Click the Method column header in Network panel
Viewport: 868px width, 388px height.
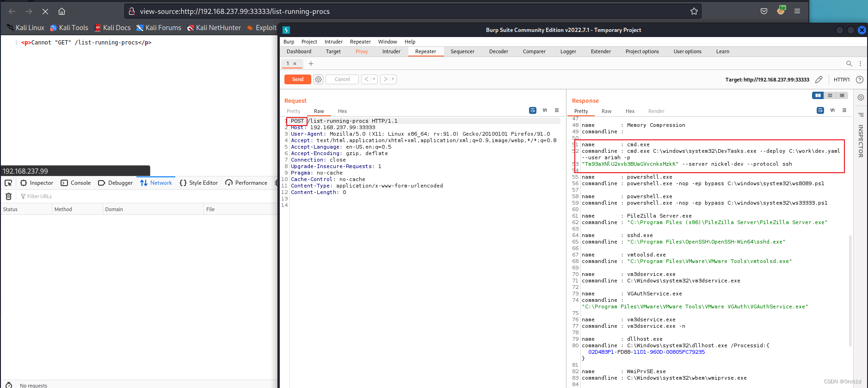[x=77, y=209]
